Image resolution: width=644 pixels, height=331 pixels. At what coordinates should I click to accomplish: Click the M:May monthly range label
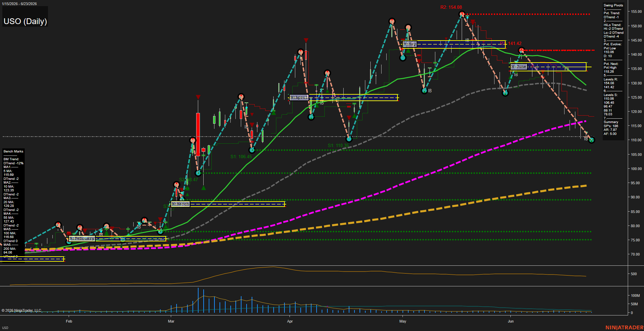click(409, 44)
